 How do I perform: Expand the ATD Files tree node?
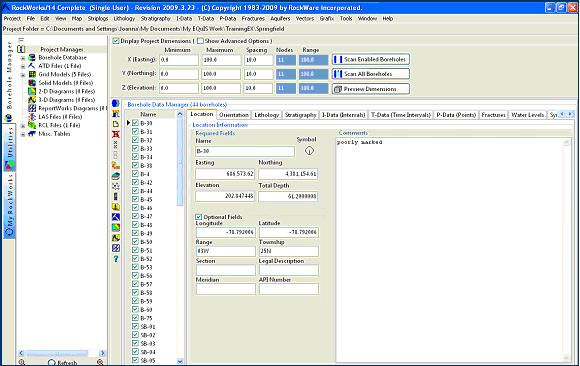pyautogui.click(x=23, y=67)
